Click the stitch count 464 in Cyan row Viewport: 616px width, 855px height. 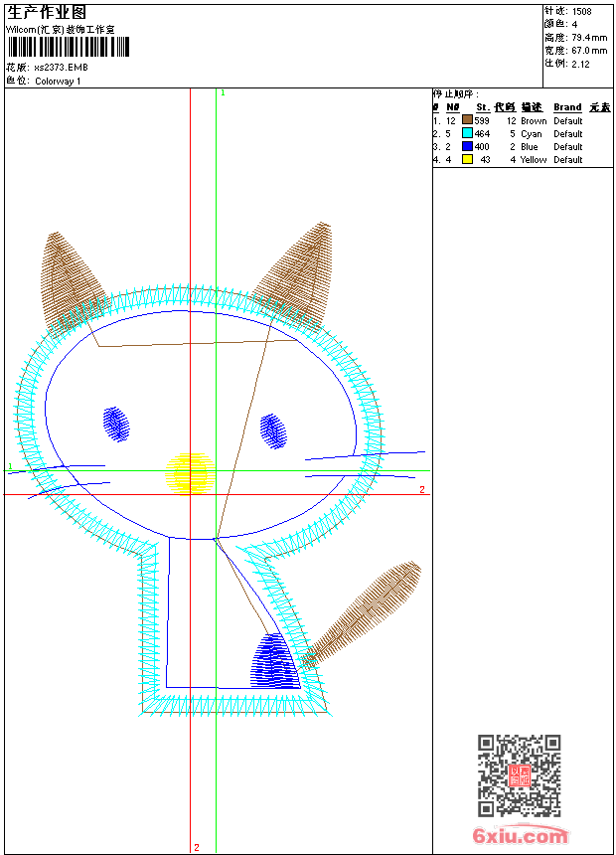click(482, 134)
